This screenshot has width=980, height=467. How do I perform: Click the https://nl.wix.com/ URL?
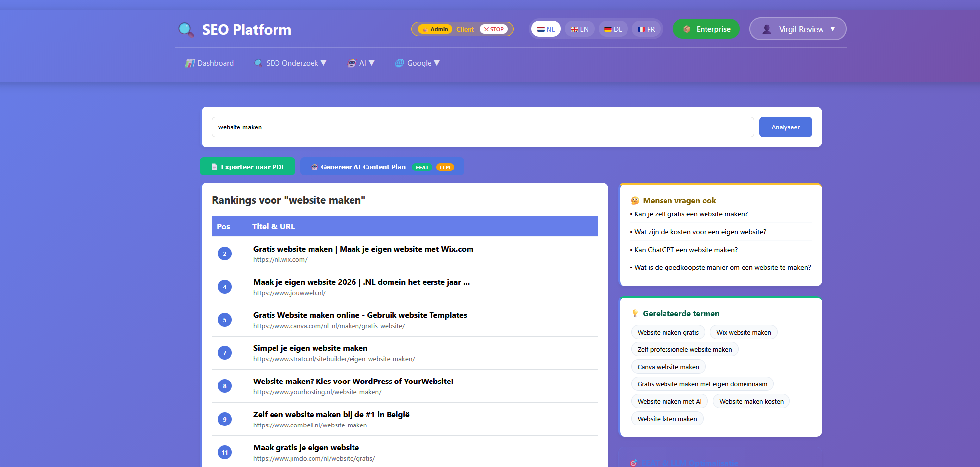tap(280, 260)
